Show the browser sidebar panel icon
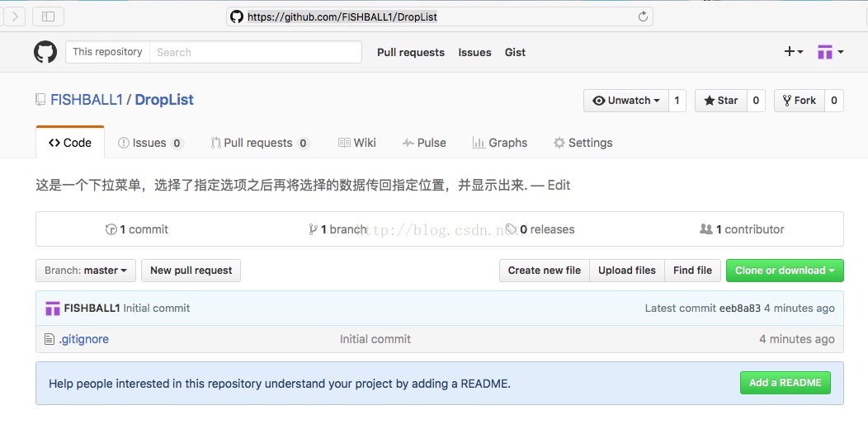This screenshot has width=868, height=443. coord(48,16)
